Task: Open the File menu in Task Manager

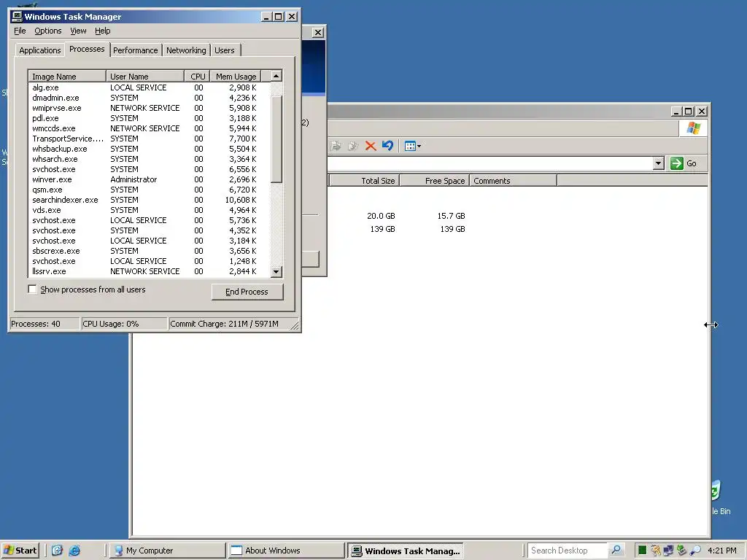Action: [x=20, y=31]
